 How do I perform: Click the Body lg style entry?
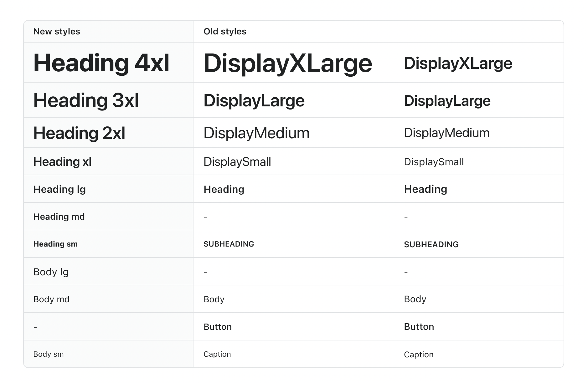[x=50, y=271]
